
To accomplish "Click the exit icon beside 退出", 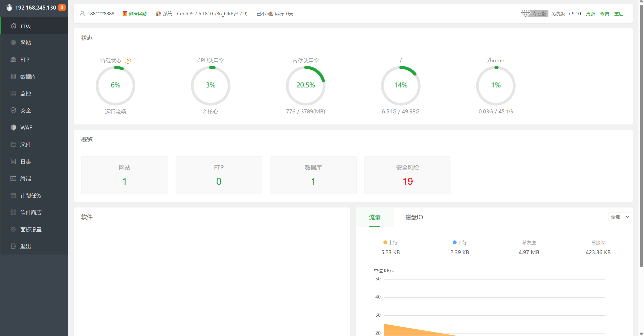I will click(13, 246).
